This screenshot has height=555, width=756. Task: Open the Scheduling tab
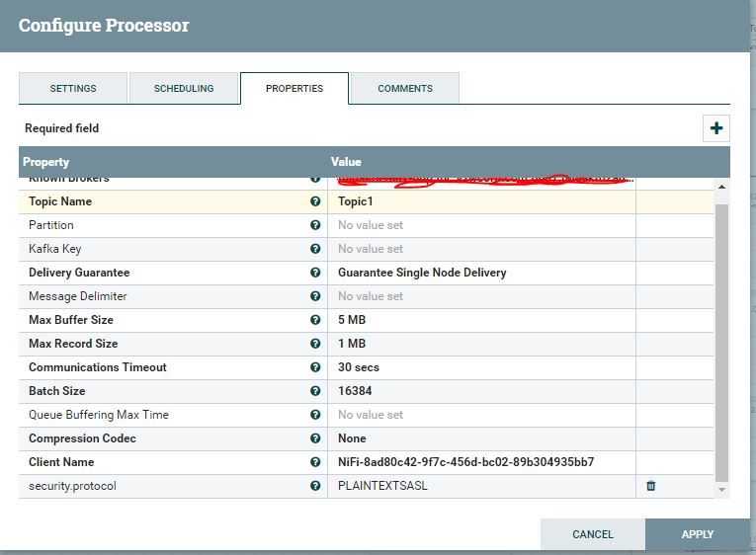pyautogui.click(x=184, y=88)
